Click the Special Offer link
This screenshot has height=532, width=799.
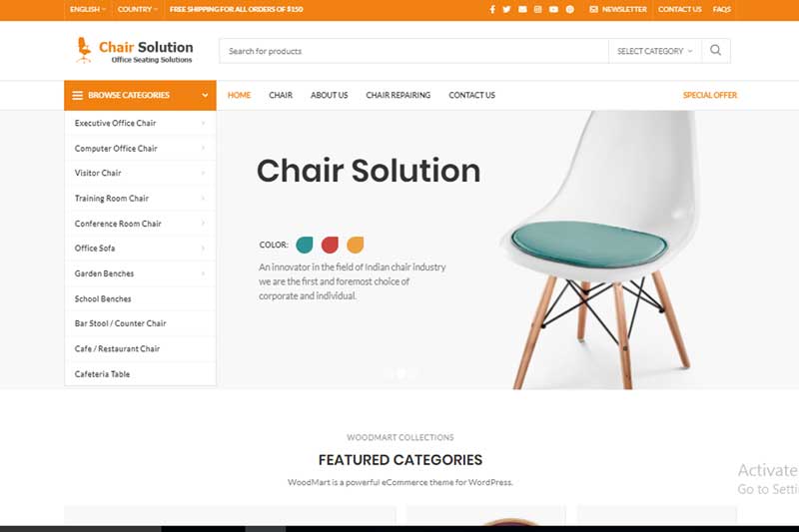(710, 95)
